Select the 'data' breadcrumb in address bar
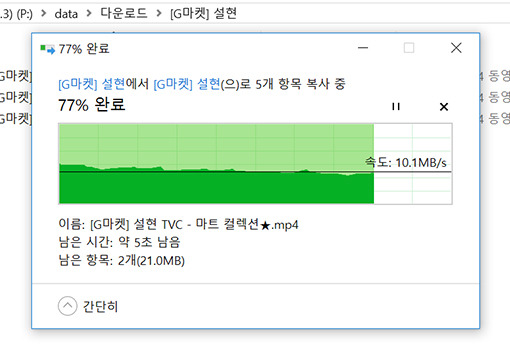 pos(66,14)
